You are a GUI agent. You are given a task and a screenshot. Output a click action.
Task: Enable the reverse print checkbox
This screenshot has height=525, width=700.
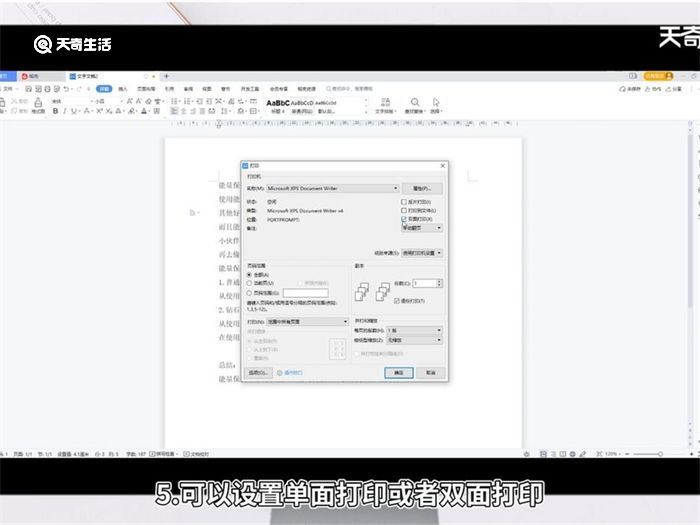click(x=404, y=202)
